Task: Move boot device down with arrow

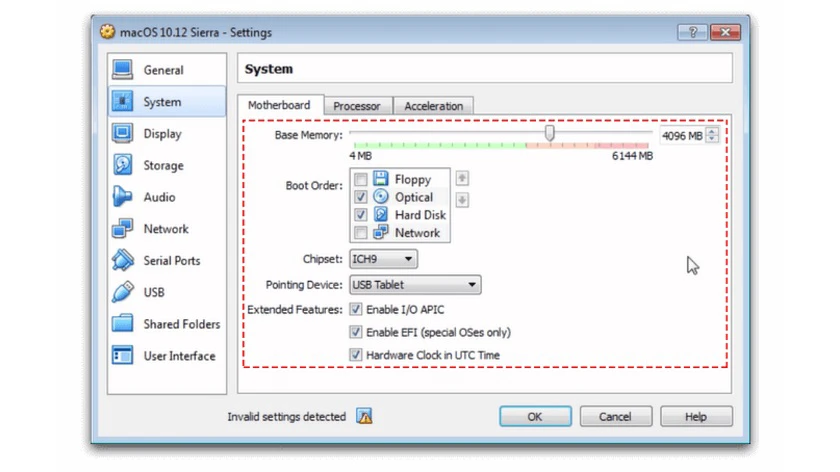Action: [x=462, y=200]
